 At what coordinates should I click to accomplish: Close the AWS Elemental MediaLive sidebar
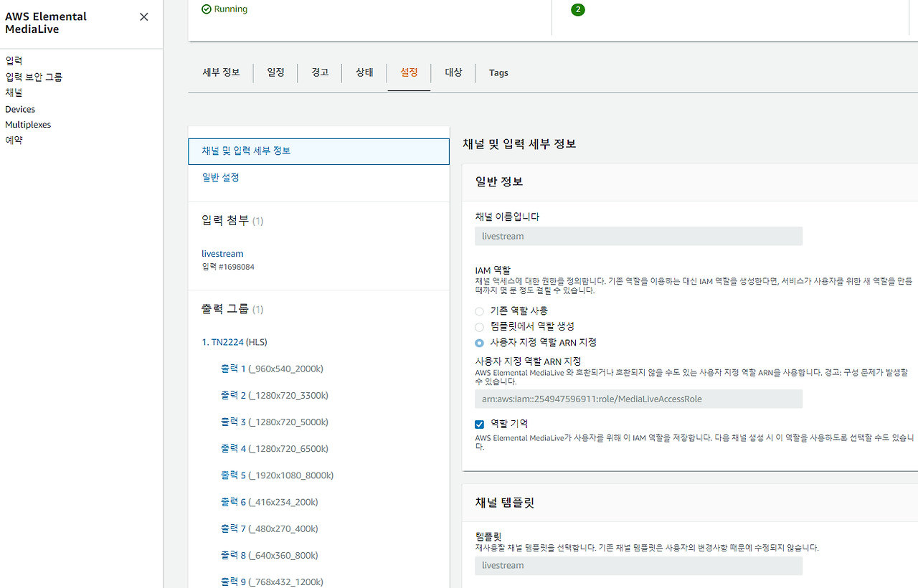144,16
